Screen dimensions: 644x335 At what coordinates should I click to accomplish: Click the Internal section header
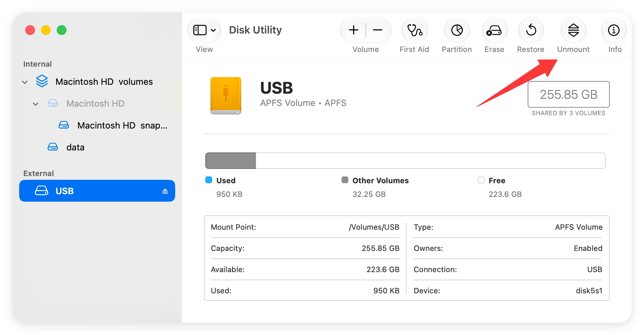[37, 64]
